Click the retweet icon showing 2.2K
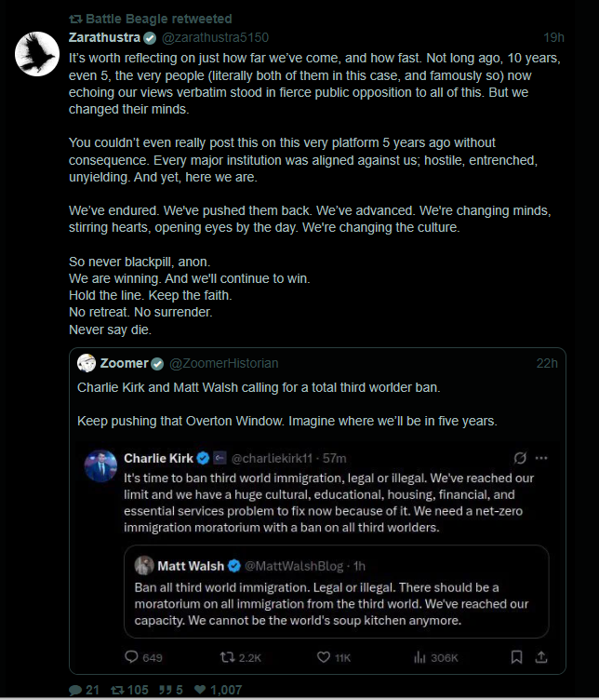 pos(227,657)
